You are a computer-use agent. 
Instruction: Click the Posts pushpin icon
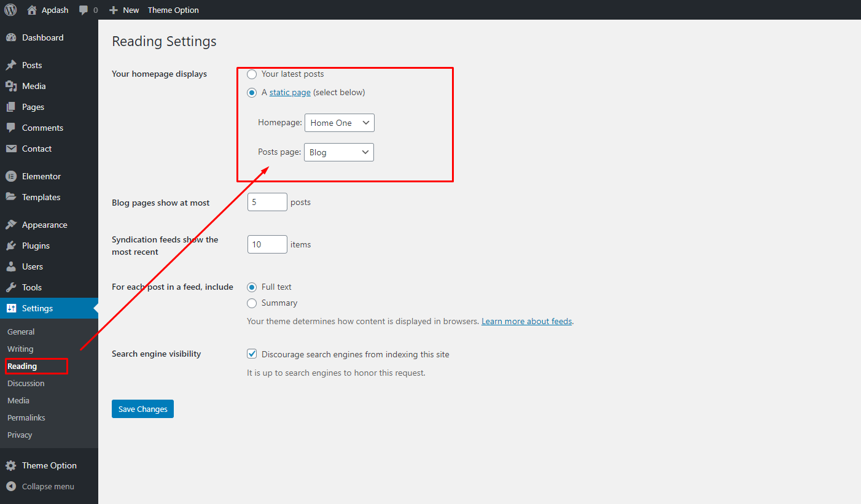click(x=11, y=65)
